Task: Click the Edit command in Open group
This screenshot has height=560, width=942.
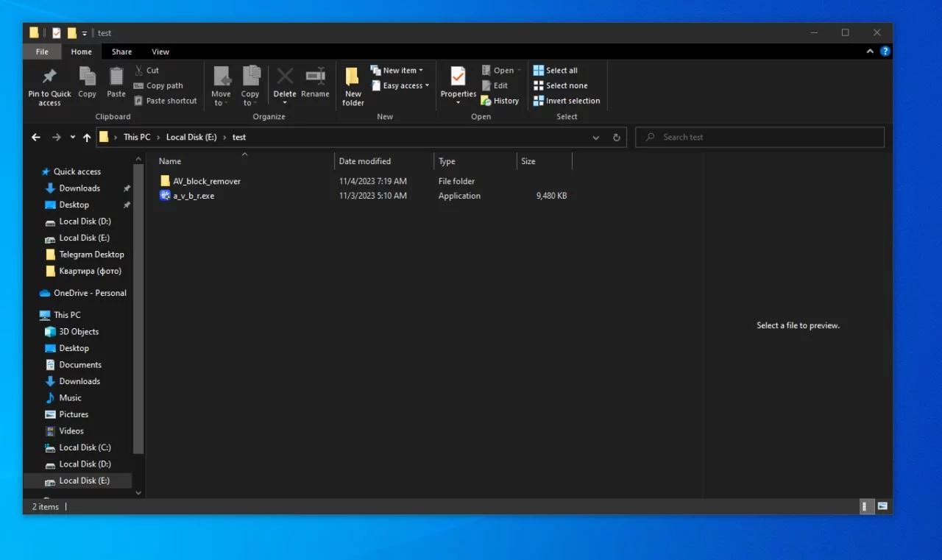Action: tap(495, 85)
